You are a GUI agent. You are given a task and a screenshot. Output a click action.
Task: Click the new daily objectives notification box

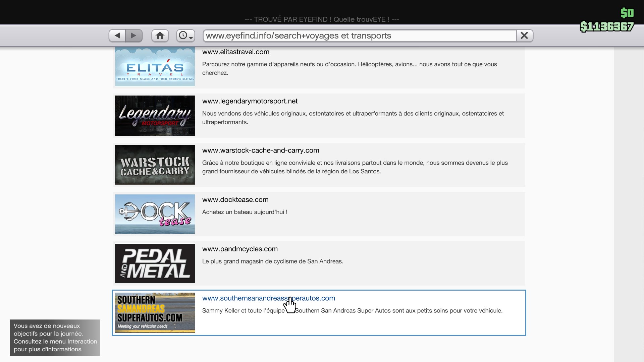[x=55, y=338]
